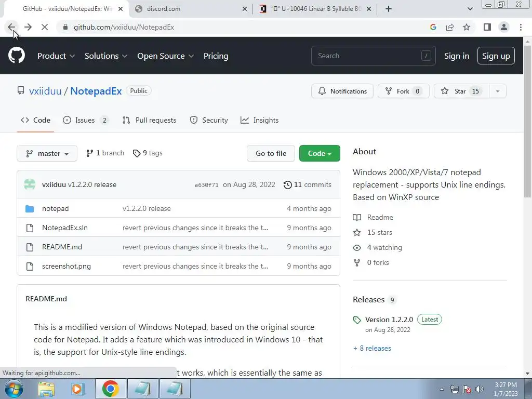Screen dimensions: 532x399
Task: Click the GitHub search field
Action: pos(373,56)
